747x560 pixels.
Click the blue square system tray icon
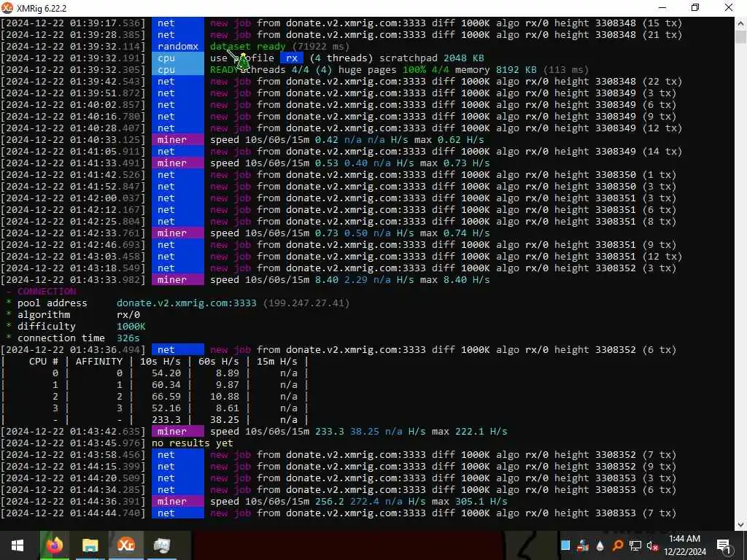coord(565,545)
